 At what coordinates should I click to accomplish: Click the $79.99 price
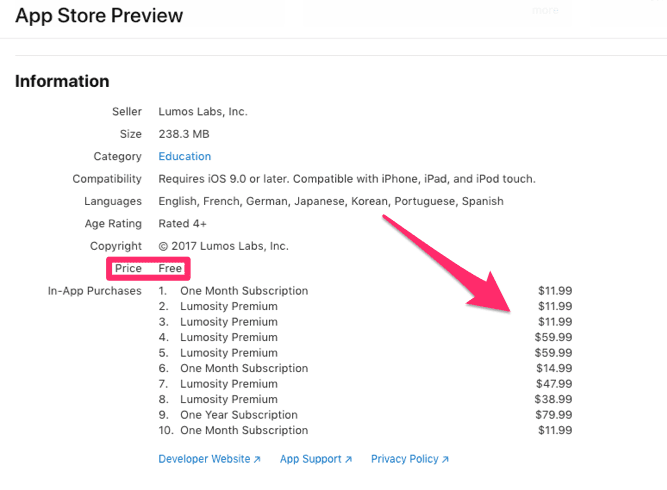click(x=553, y=415)
